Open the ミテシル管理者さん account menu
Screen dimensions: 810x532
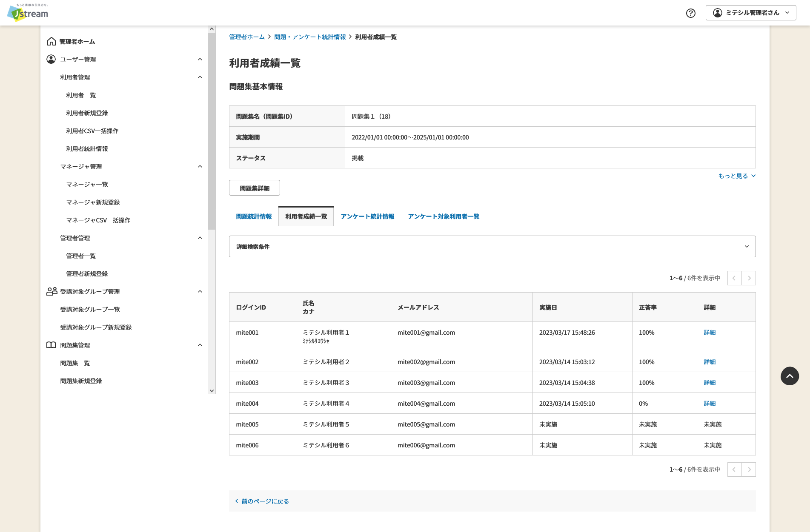click(751, 13)
